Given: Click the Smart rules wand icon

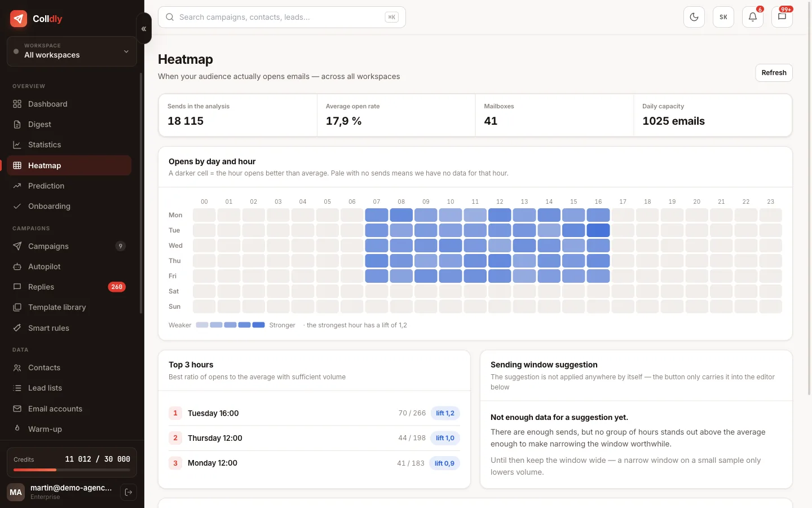Looking at the screenshot, I should coord(17,328).
